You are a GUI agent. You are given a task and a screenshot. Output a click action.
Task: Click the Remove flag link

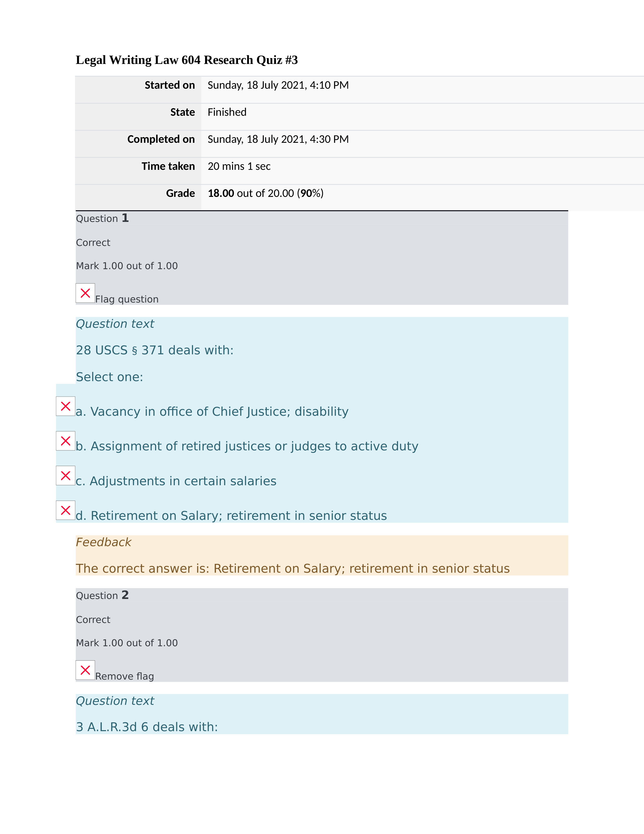124,676
